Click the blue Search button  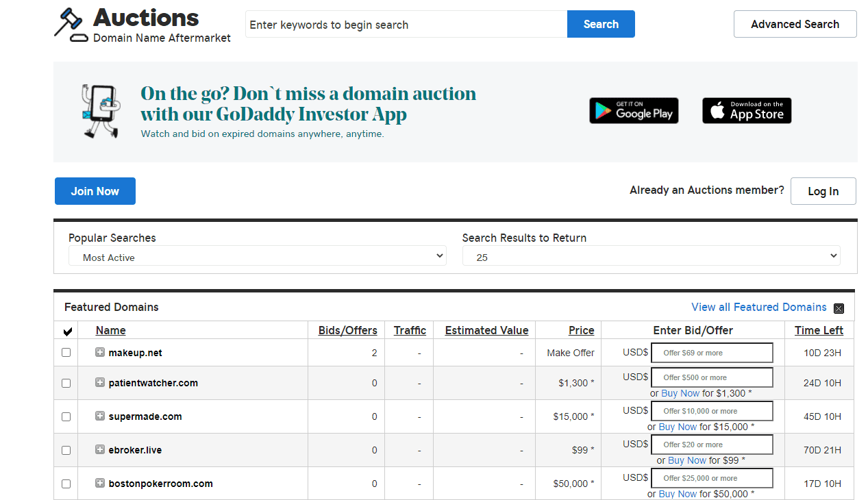tap(601, 24)
